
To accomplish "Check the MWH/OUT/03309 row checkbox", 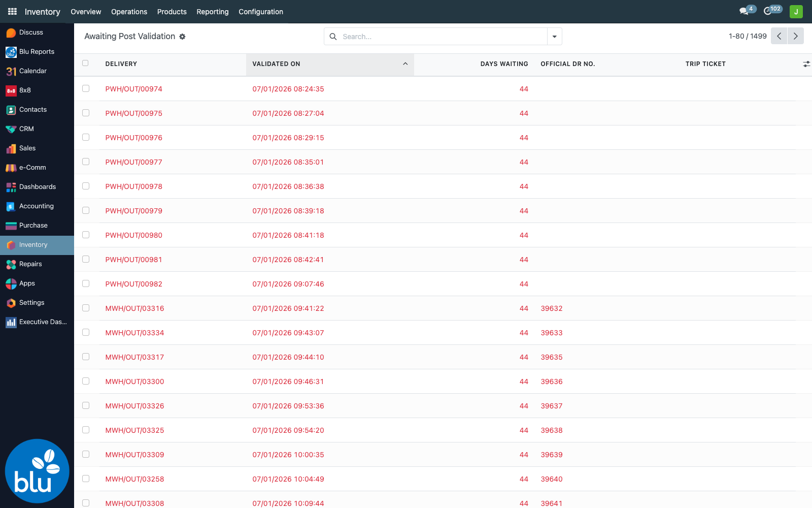I will pyautogui.click(x=86, y=454).
